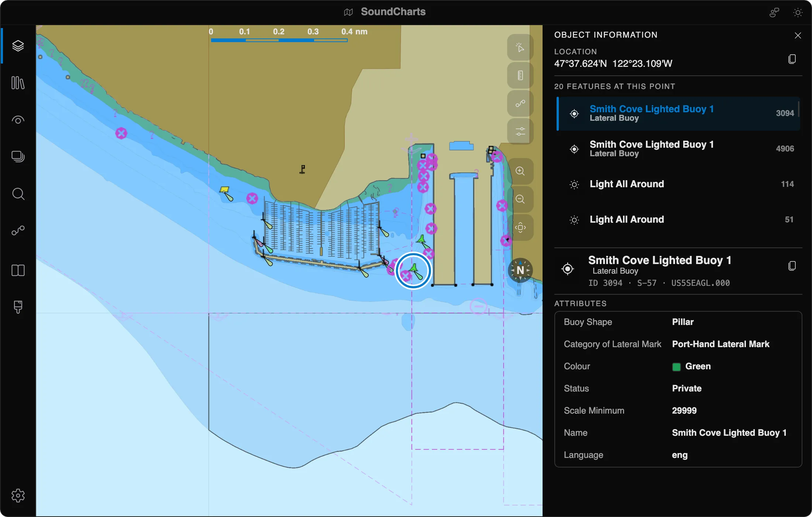Copy the location coordinates
The width and height of the screenshot is (812, 517).
792,59
